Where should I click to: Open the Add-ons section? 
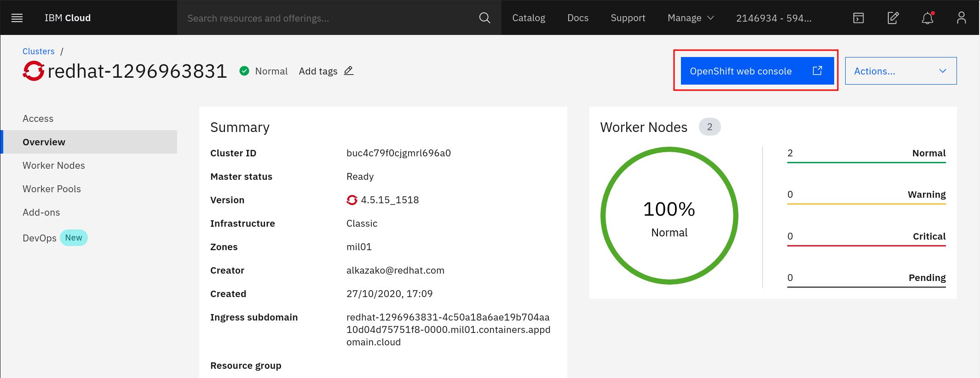click(41, 212)
